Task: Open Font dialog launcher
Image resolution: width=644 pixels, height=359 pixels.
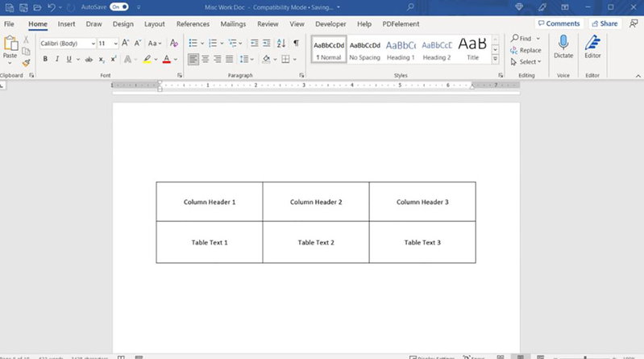Action: (180, 75)
